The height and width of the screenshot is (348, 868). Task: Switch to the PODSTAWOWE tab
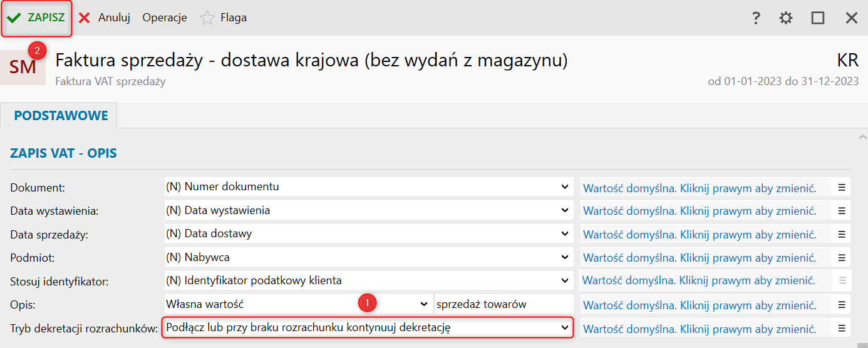coord(61,116)
